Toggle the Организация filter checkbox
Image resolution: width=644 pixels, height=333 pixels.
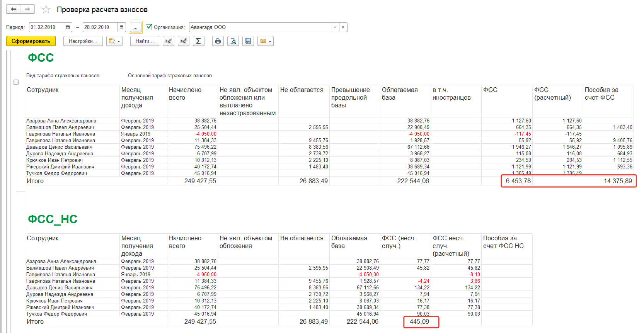149,27
